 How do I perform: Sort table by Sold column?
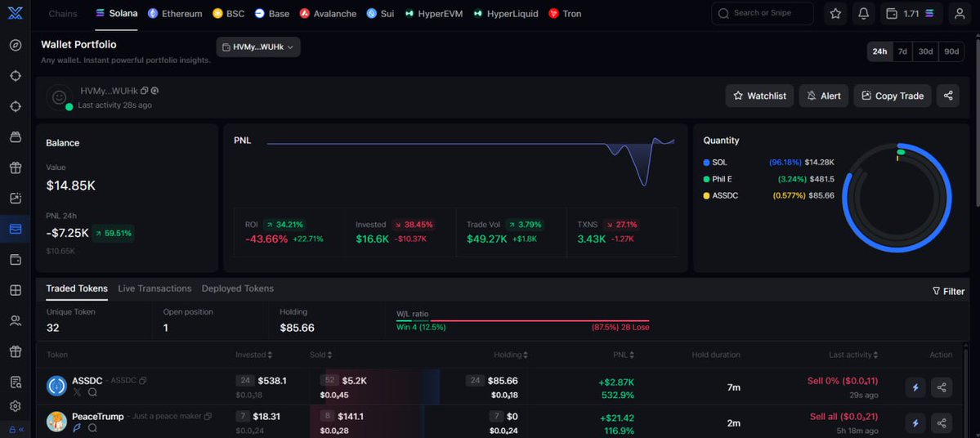tap(320, 355)
